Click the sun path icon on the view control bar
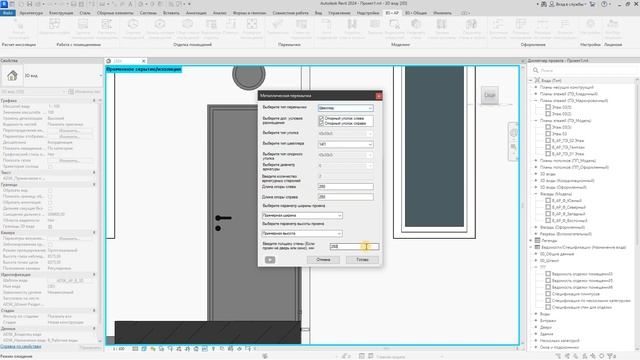 click(x=153, y=349)
